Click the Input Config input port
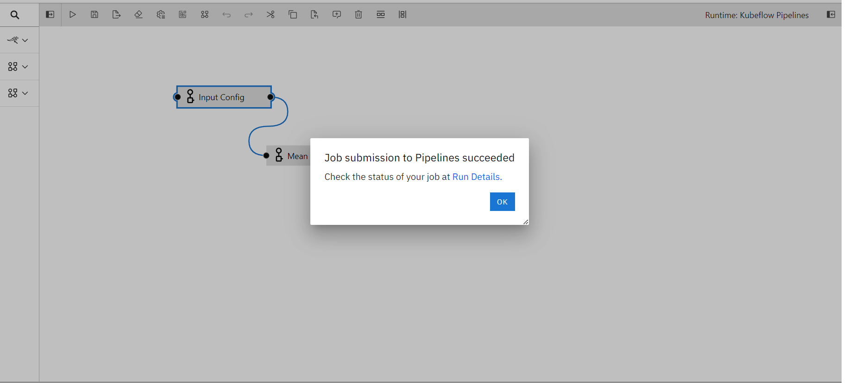868x383 pixels. [177, 97]
